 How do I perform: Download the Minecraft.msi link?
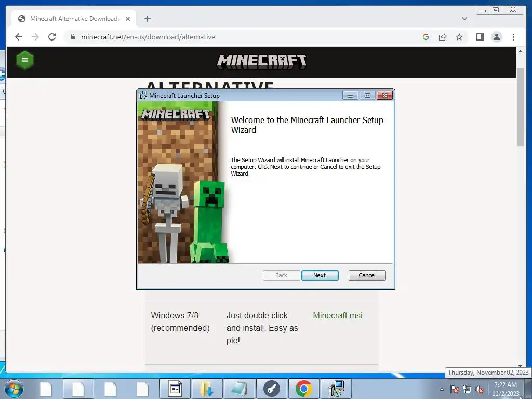(x=338, y=315)
